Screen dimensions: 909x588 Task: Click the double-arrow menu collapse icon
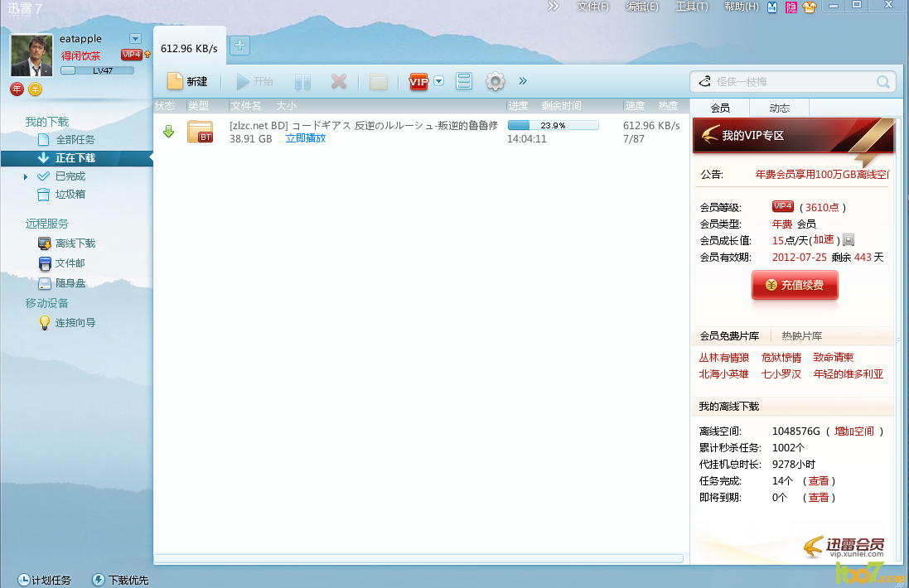pyautogui.click(x=553, y=7)
